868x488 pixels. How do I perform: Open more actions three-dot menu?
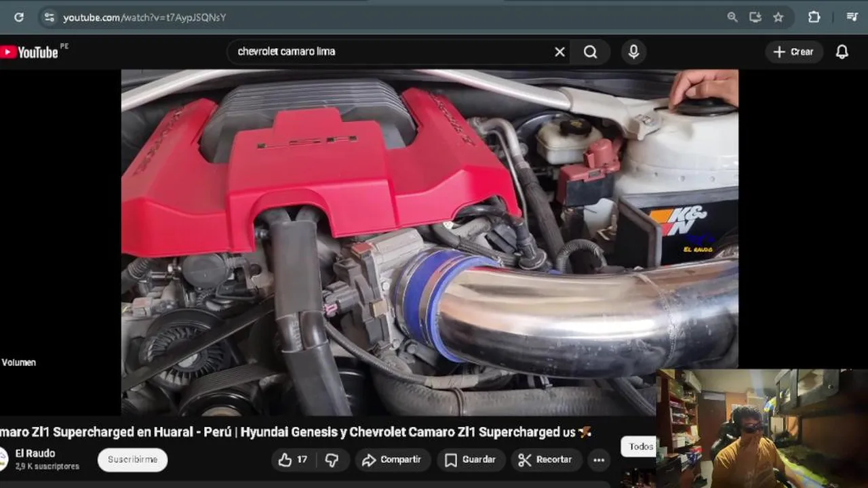pos(599,460)
